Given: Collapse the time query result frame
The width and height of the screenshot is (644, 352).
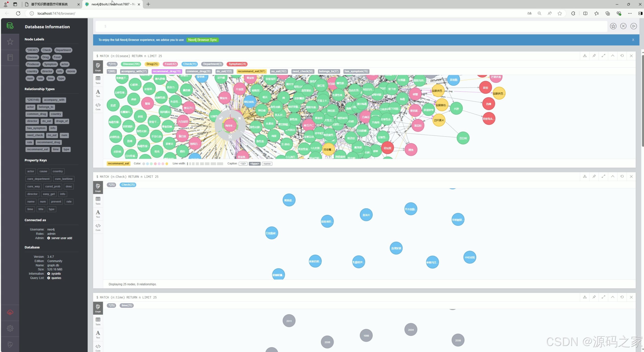Looking at the screenshot, I should point(612,297).
